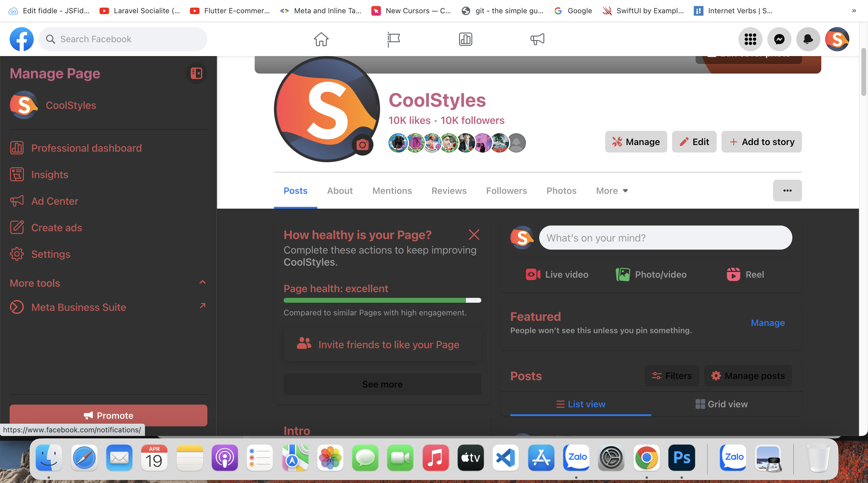Viewport: 868px width, 483px height.
Task: Open Photoshop from the Dock
Action: click(x=682, y=457)
